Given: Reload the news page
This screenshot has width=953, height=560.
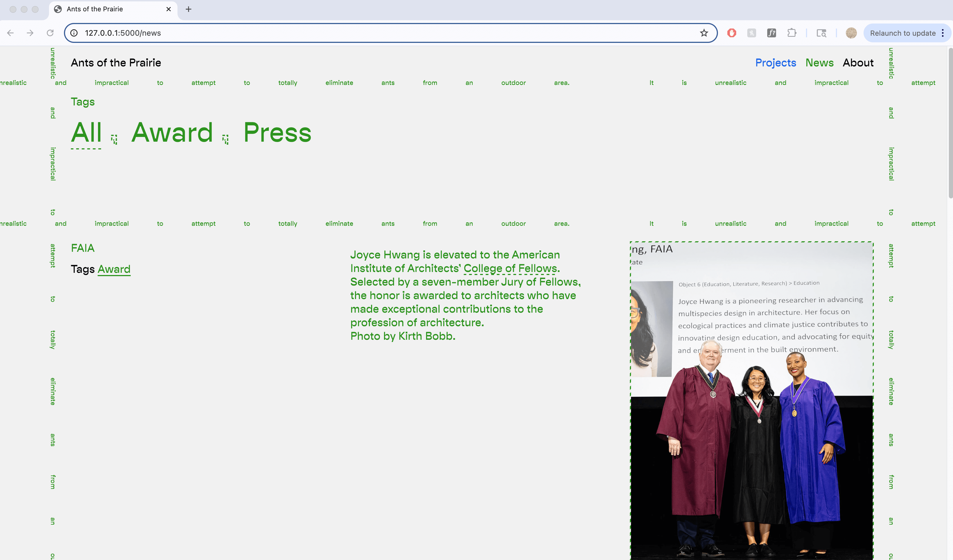Looking at the screenshot, I should click(x=50, y=33).
